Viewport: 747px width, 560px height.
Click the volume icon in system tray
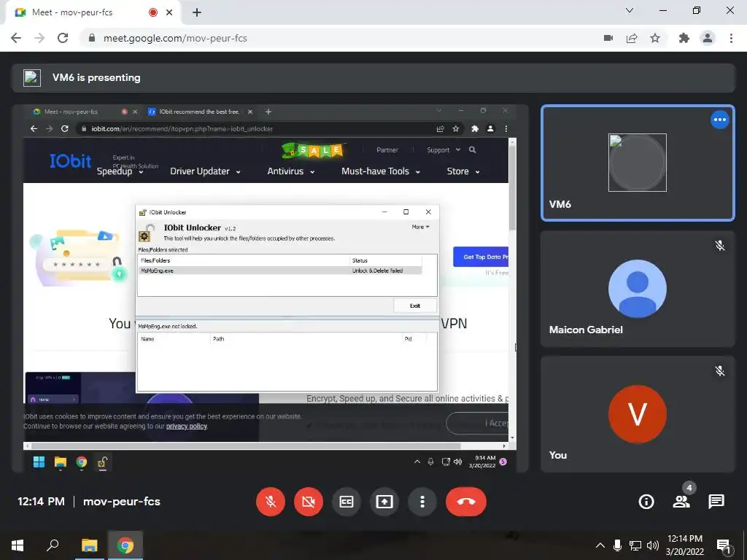pyautogui.click(x=653, y=545)
